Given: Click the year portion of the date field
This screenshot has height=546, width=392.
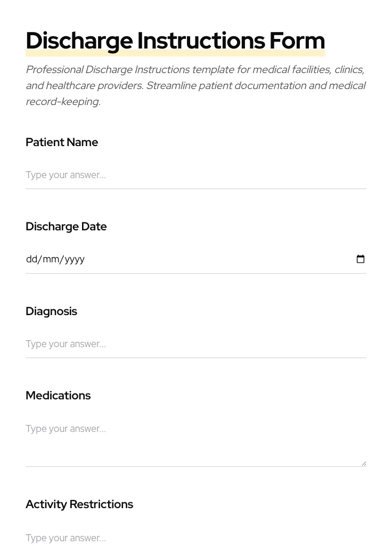Looking at the screenshot, I should click(x=73, y=259).
